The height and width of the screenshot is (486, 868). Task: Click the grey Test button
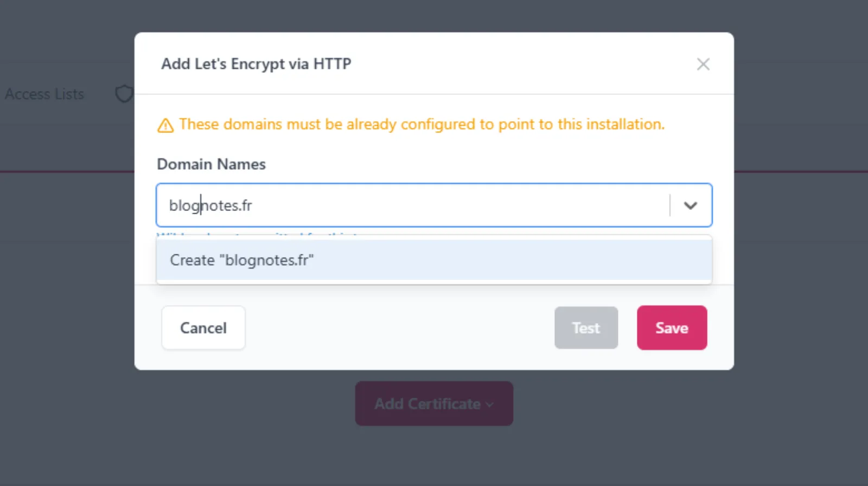[586, 328]
